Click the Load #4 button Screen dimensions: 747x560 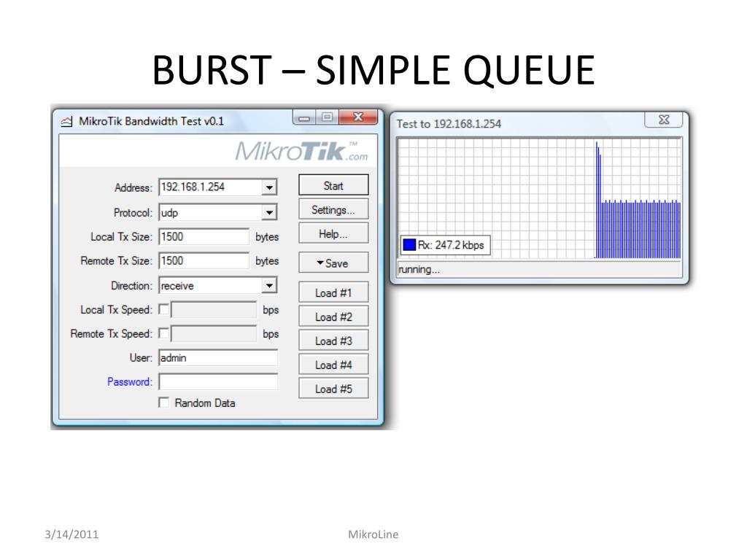tap(333, 365)
